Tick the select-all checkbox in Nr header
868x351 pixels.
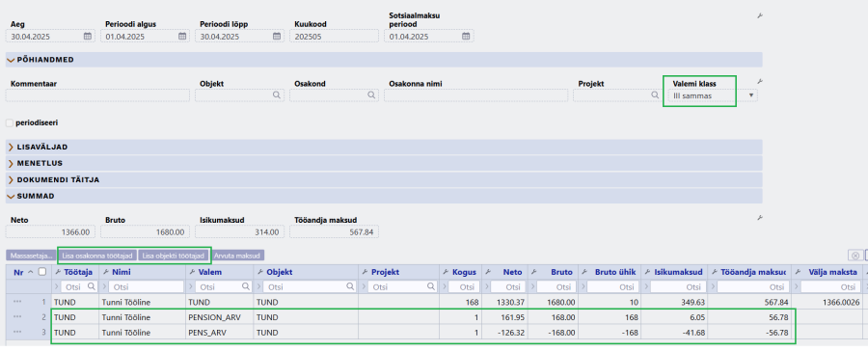point(41,272)
